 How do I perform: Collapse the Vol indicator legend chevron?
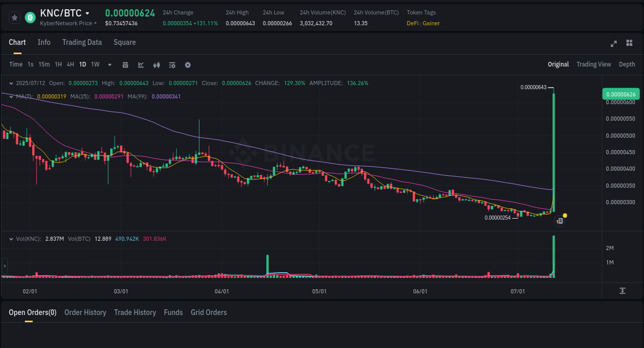click(11, 239)
